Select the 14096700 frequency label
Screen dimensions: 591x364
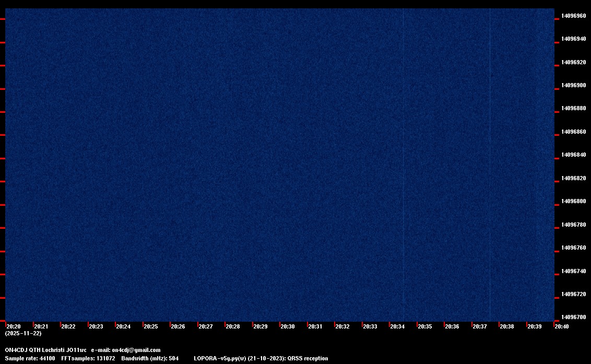pos(574,317)
